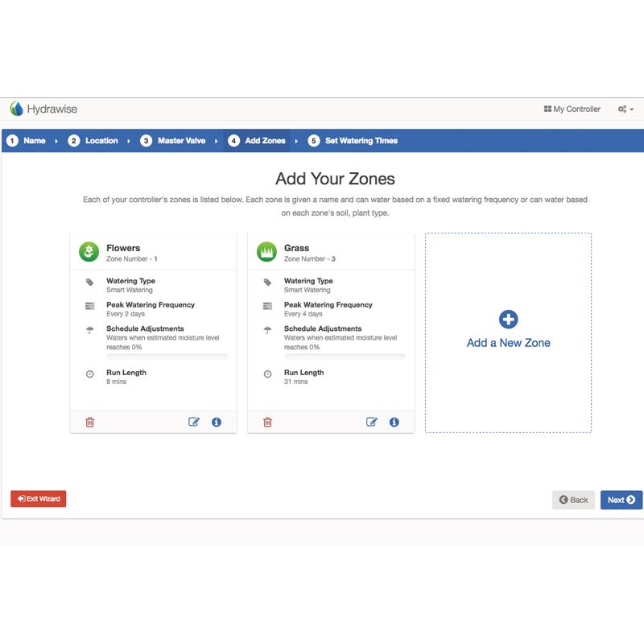644x644 pixels.
Task: Click the red Exit Wizard button
Action: coord(39,499)
